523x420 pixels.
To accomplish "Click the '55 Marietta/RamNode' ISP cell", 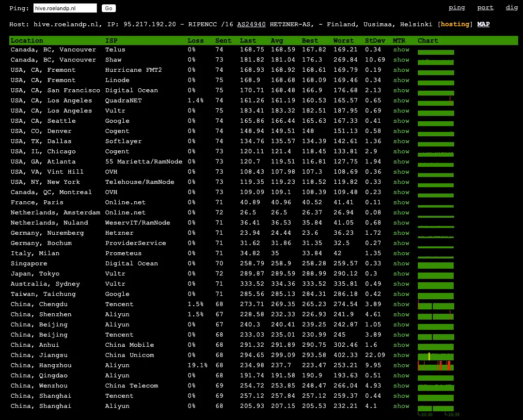I will pos(144,162).
